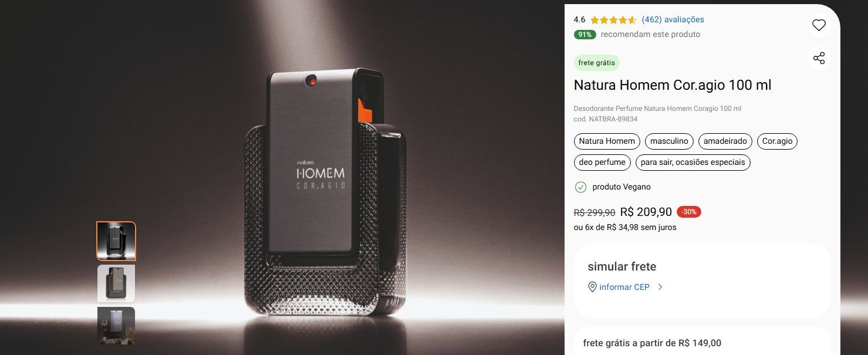The width and height of the screenshot is (868, 355).
Task: Click the star rating icons
Action: coord(613,20)
